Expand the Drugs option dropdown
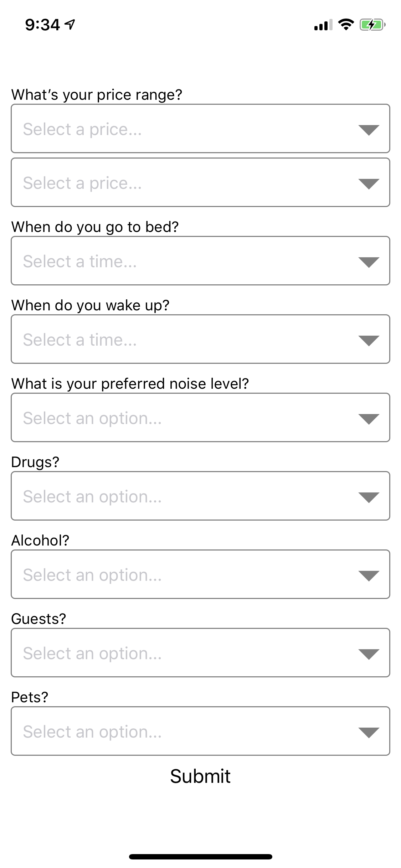 click(200, 496)
